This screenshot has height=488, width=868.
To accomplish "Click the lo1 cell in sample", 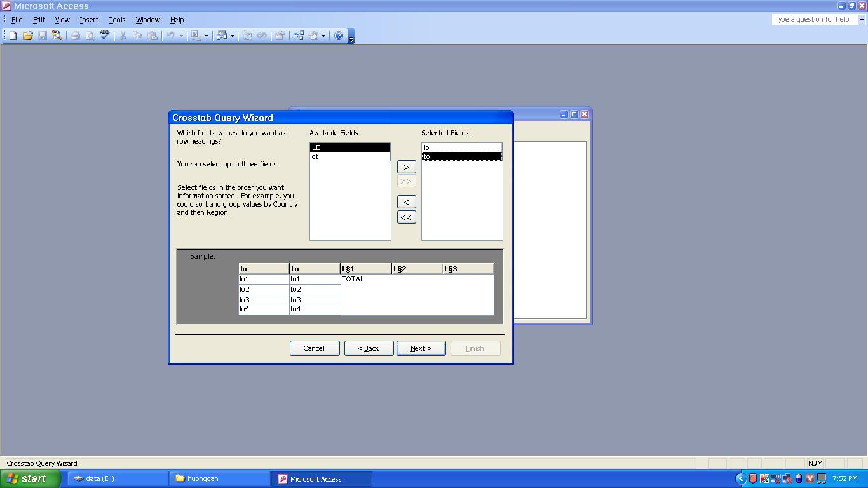I will [264, 279].
